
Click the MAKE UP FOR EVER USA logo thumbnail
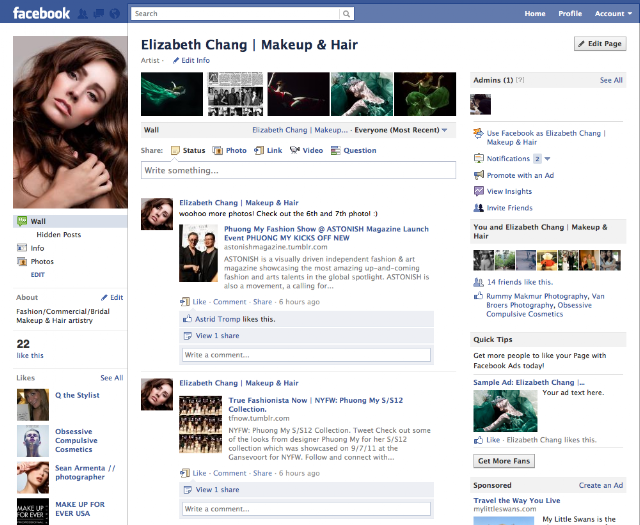coord(33,512)
